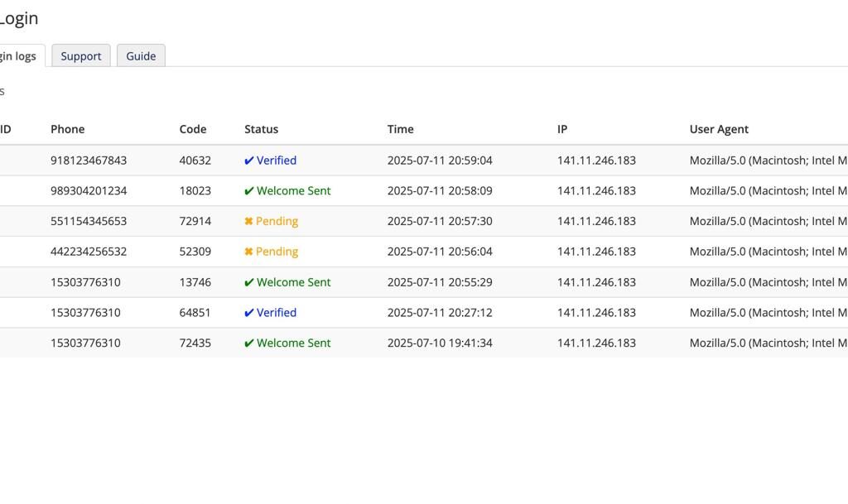Click the blue checkmark icon beside code 40632
Image resolution: width=848 pixels, height=504 pixels.
click(x=248, y=161)
